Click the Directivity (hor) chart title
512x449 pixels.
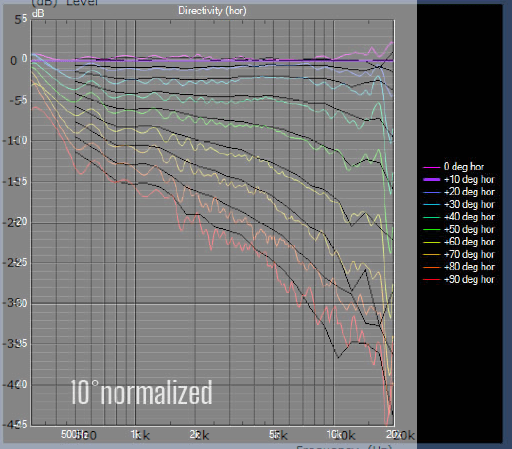pyautogui.click(x=212, y=11)
